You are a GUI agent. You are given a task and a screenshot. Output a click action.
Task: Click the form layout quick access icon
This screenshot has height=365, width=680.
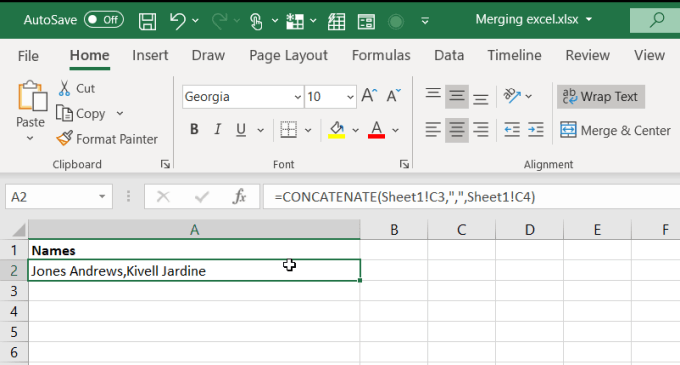tap(366, 21)
